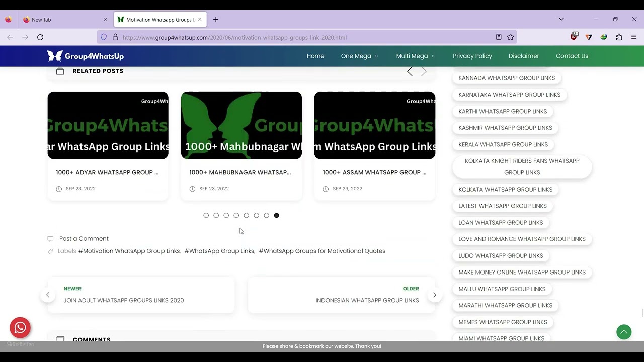Image resolution: width=644 pixels, height=362 pixels.
Task: Open the list all tabs chevron
Action: tap(561, 19)
